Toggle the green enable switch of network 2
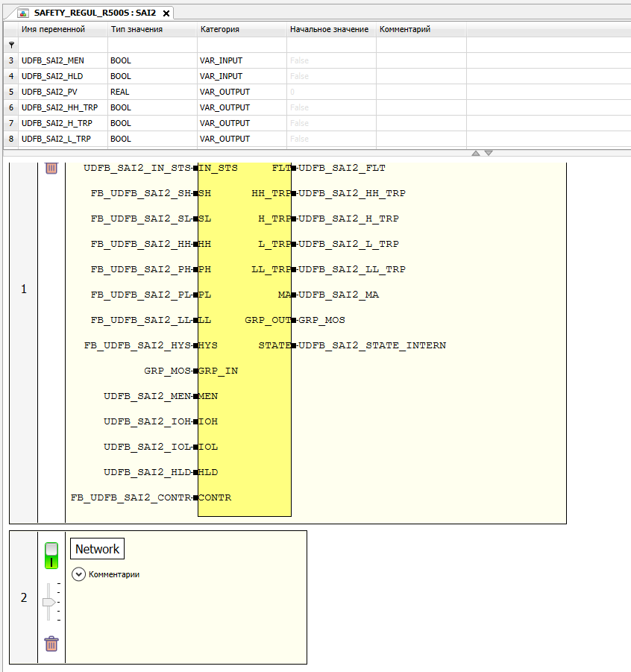Image resolution: width=631 pixels, height=672 pixels. [x=51, y=556]
